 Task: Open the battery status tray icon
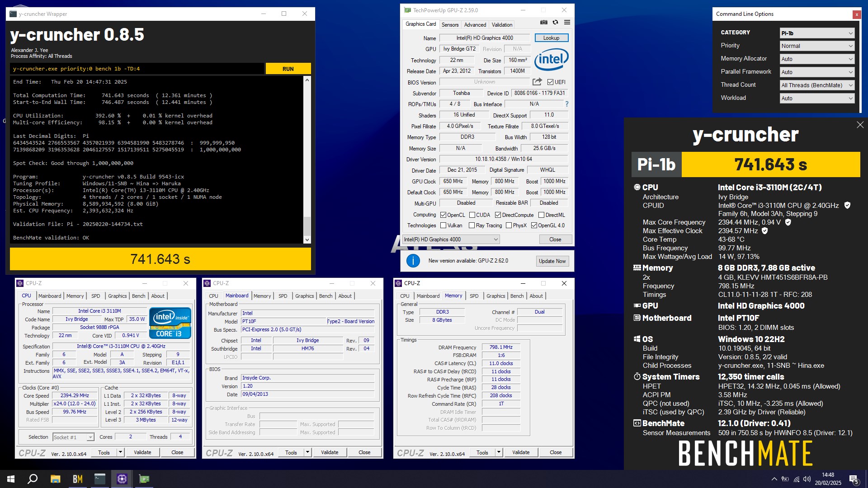point(785,479)
